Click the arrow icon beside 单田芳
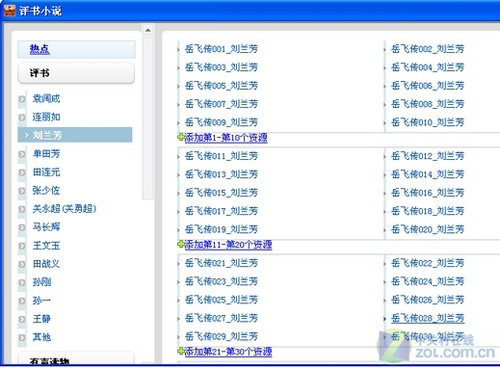This screenshot has height=368, width=500. pos(22,154)
